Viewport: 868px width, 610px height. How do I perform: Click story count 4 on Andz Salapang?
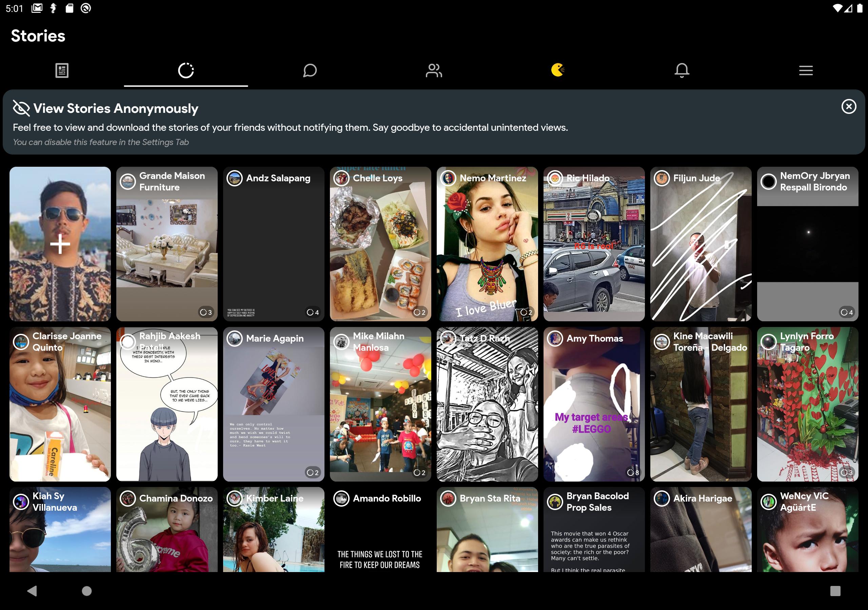click(313, 312)
